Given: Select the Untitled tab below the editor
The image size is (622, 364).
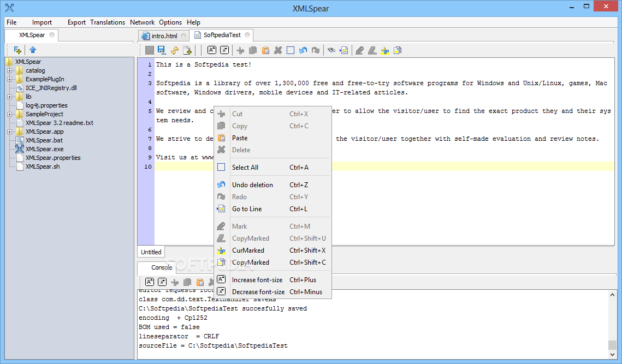Looking at the screenshot, I should (151, 252).
